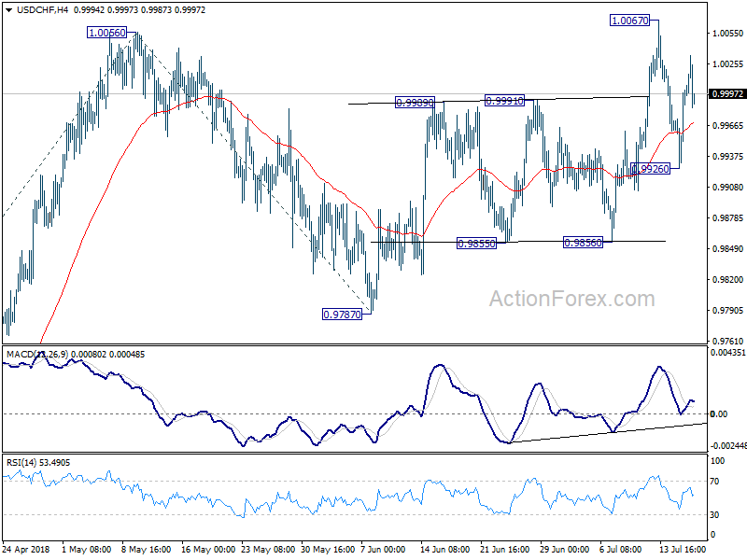The image size is (747, 560).
Task: Select the 0.98550 support label
Action: pos(476,244)
